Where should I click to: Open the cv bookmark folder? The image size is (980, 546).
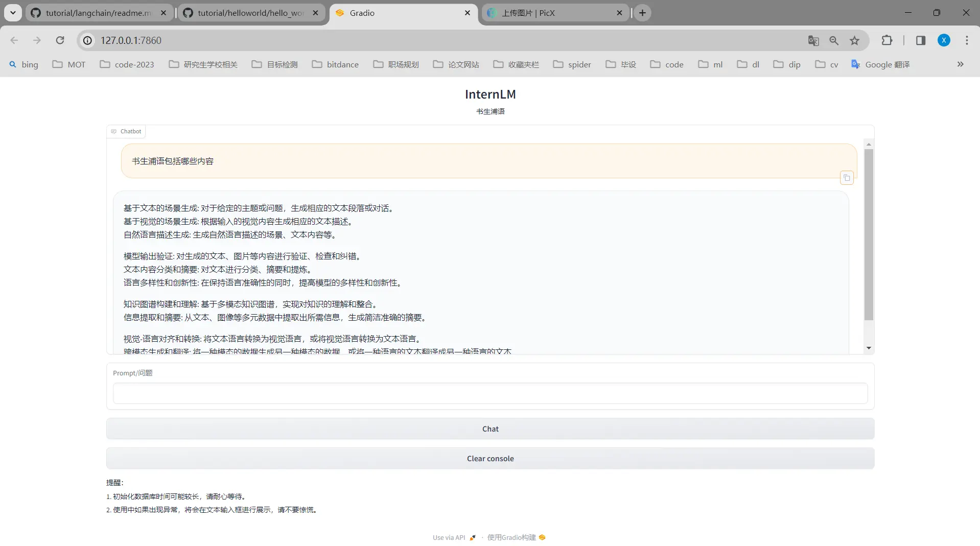[x=827, y=64]
